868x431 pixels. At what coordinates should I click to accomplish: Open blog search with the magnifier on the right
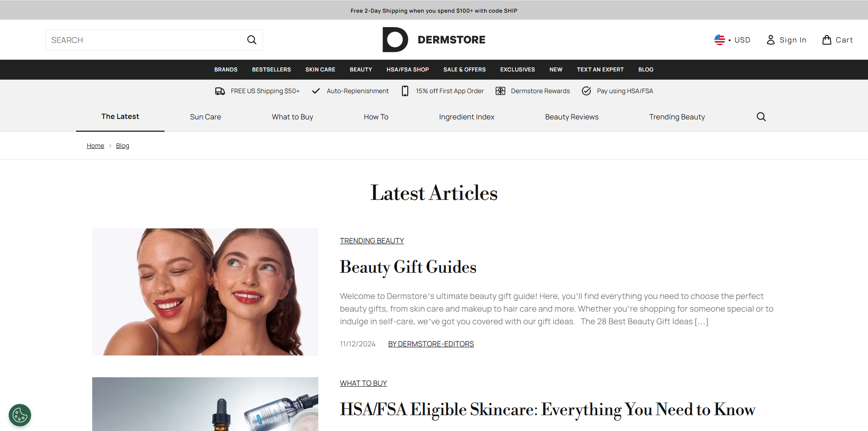point(761,116)
